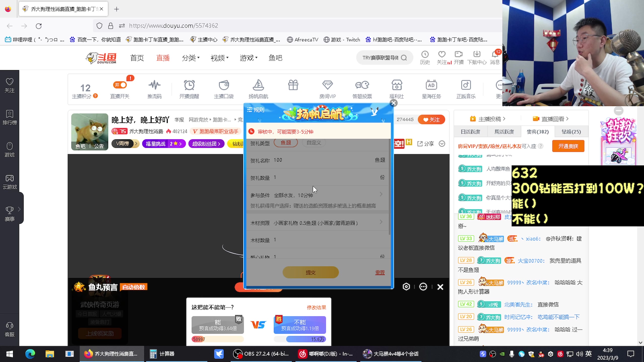Open the 福利社 gift box panel
The width and height of the screenshot is (644, 362).
coord(397,88)
